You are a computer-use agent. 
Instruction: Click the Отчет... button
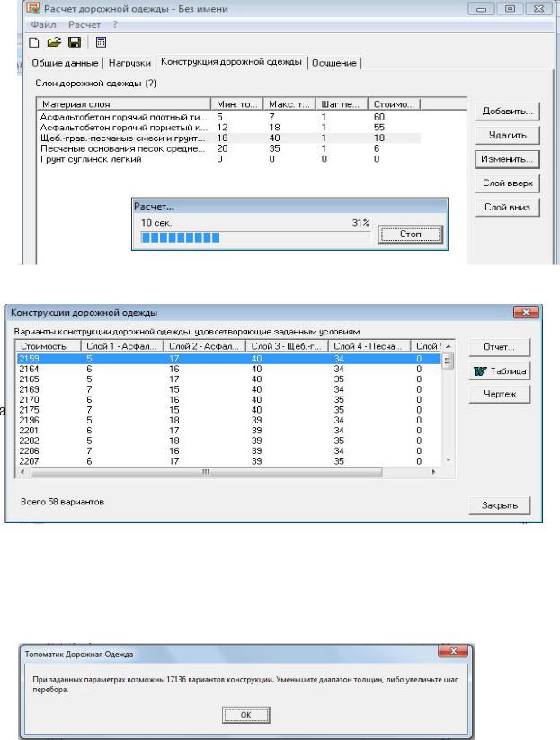pyautogui.click(x=499, y=347)
